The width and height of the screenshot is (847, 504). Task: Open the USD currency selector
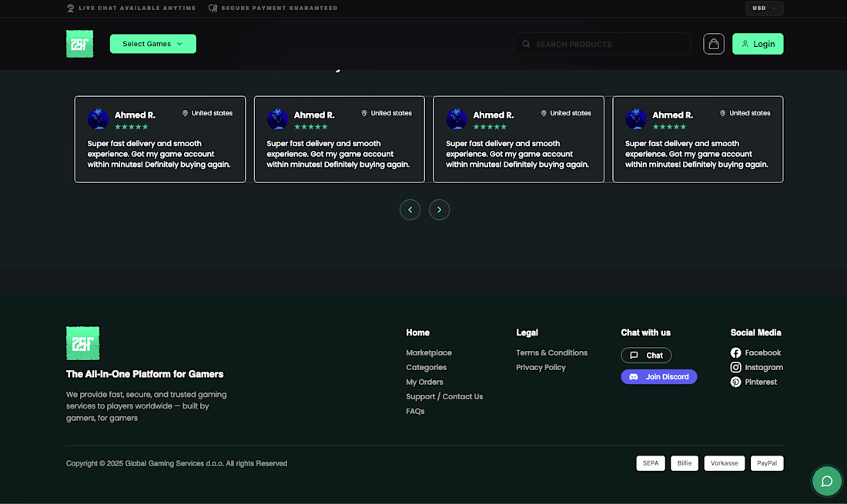point(764,8)
